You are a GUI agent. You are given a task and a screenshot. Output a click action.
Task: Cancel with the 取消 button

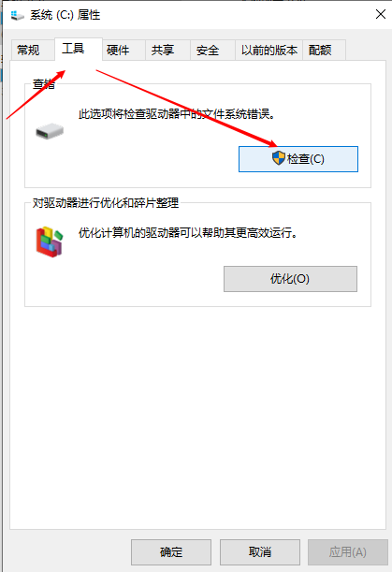(260, 552)
